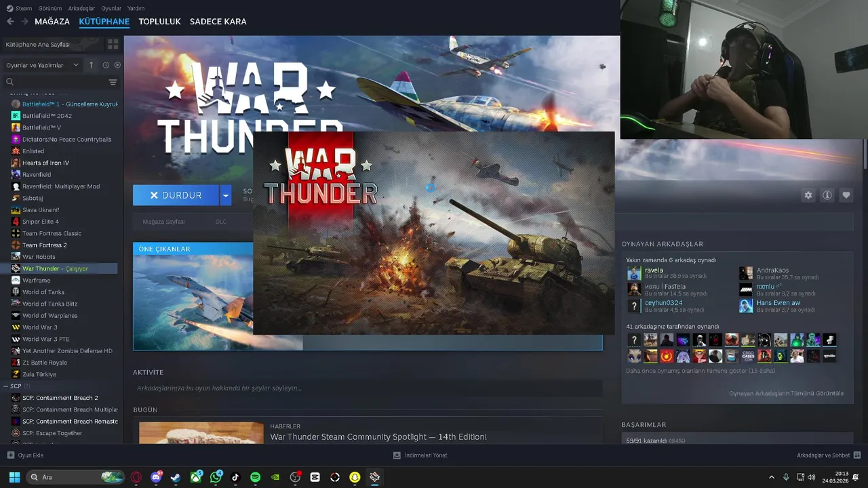Open War Thunder Steam Community Spotlight news

click(x=378, y=436)
